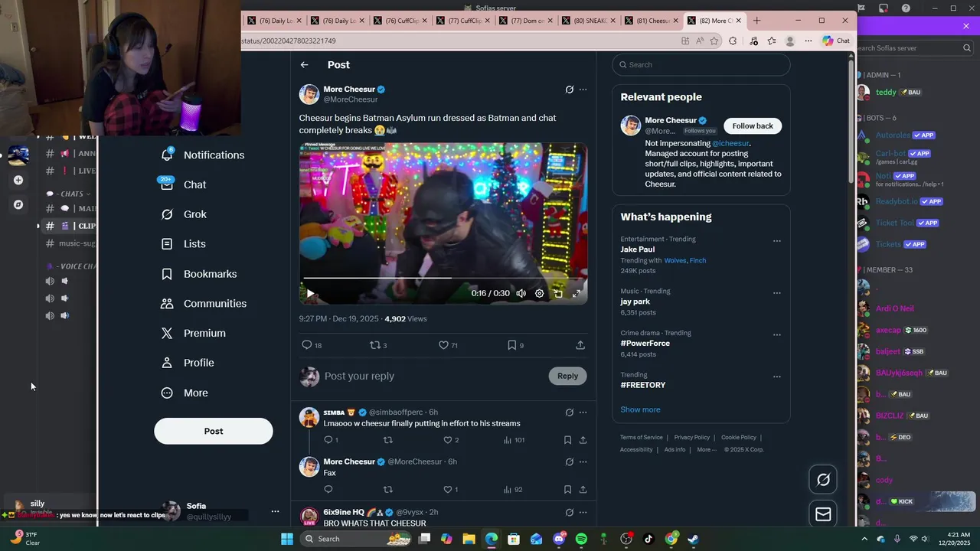The width and height of the screenshot is (980, 551).
Task: Open #PowerForce trend options menu
Action: pos(777,335)
